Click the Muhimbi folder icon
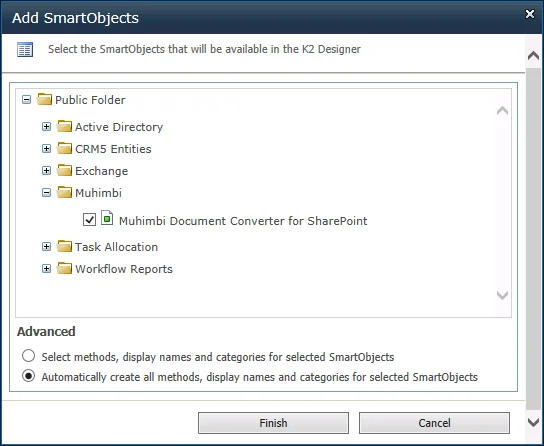This screenshot has width=544, height=446. (x=65, y=192)
